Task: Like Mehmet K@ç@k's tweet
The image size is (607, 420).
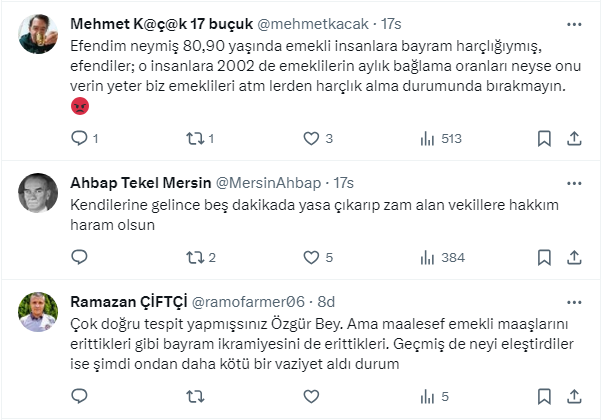Action: [x=311, y=139]
